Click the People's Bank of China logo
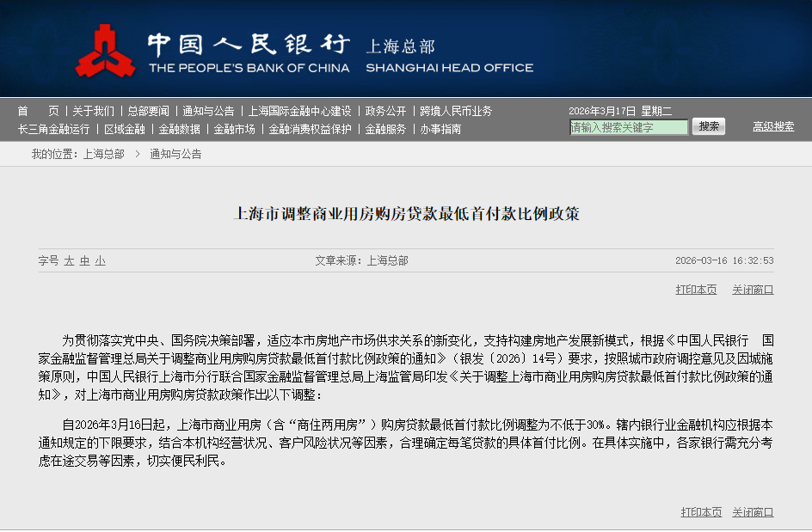The width and height of the screenshot is (812, 532). (105, 52)
